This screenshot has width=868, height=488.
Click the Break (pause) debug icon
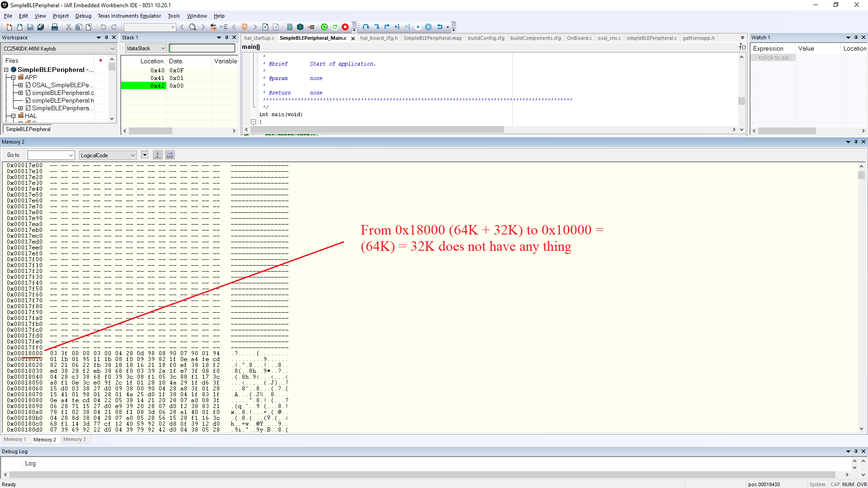[x=429, y=27]
